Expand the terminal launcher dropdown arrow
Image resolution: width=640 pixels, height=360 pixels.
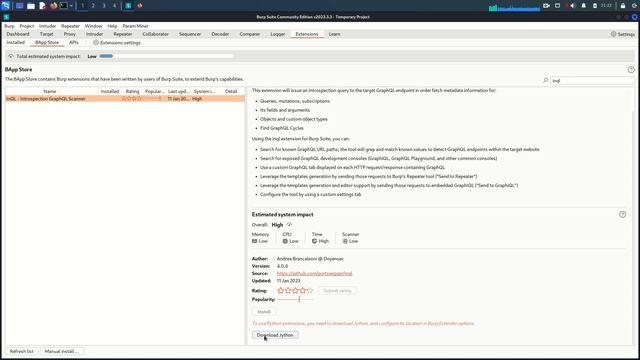point(71,6)
